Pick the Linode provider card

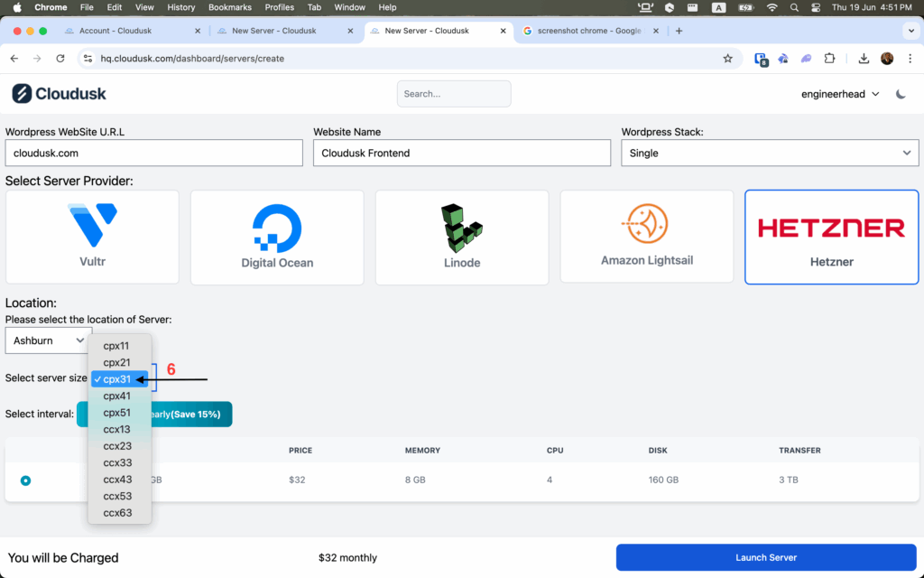[462, 237]
